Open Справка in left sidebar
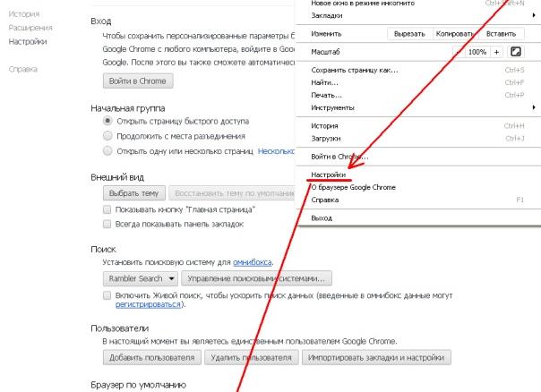Image resolution: width=541 pixels, height=392 pixels. pyautogui.click(x=22, y=69)
